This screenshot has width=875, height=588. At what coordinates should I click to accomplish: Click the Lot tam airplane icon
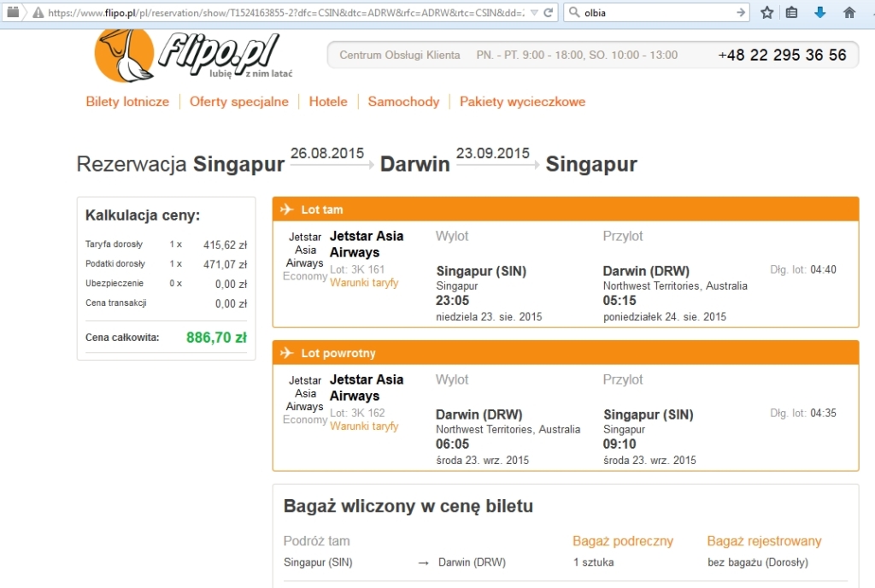coord(287,209)
